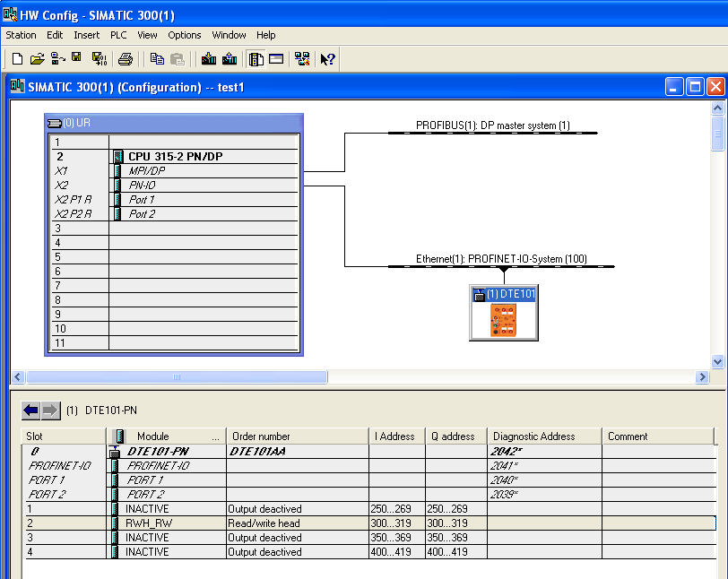This screenshot has width=728, height=579.
Task: Click the PROFIBUS(1) DP master system line
Action: click(492, 133)
